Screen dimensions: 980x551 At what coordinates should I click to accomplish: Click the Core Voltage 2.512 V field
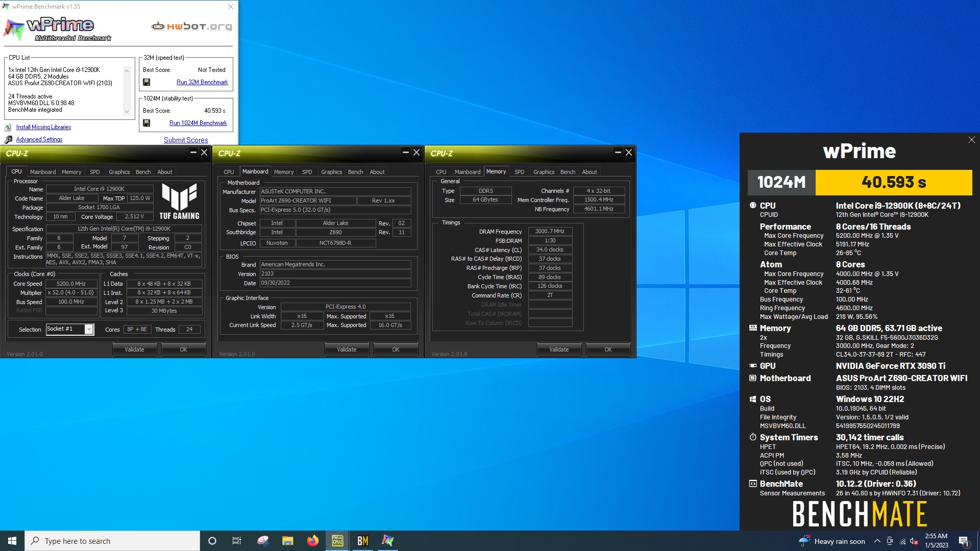134,217
